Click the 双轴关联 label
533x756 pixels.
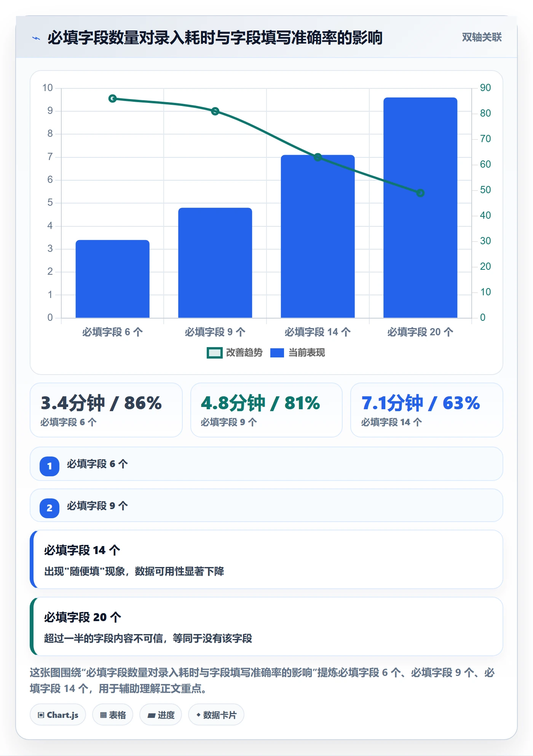tap(482, 37)
